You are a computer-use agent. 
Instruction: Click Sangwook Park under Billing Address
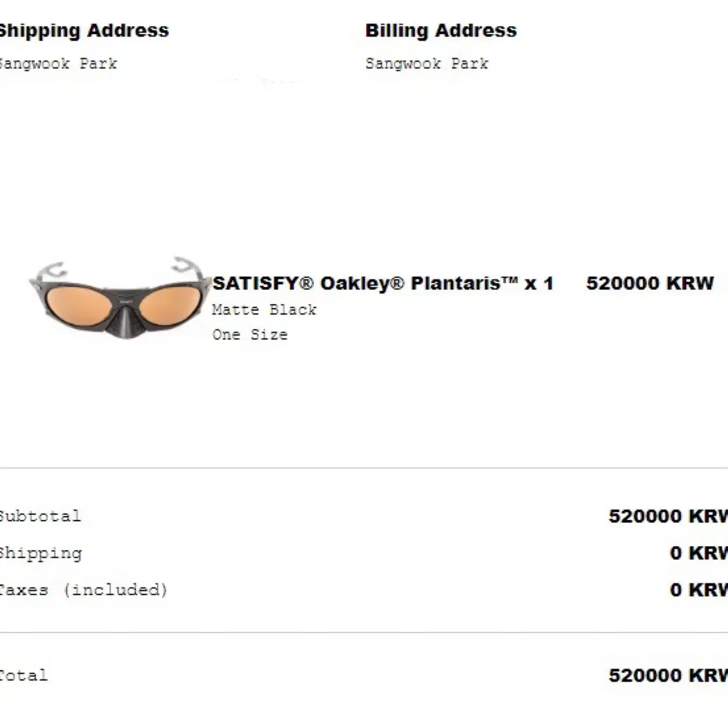(x=426, y=63)
